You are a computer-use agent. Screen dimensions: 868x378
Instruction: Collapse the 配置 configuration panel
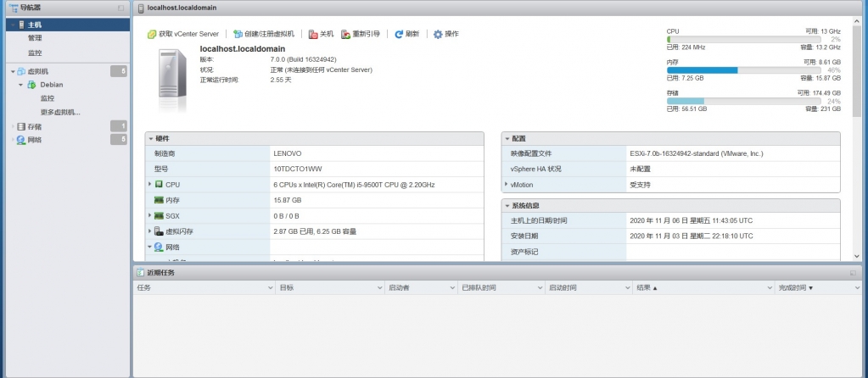click(x=507, y=139)
